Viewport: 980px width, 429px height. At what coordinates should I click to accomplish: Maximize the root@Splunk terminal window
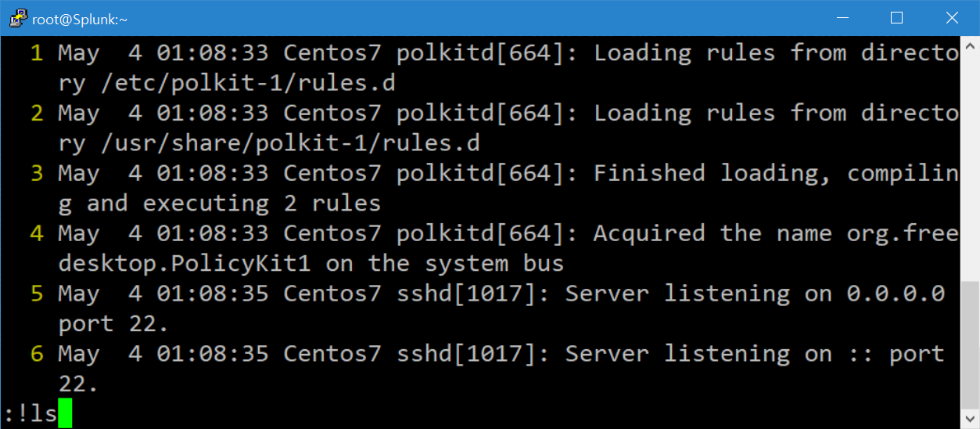tap(896, 18)
